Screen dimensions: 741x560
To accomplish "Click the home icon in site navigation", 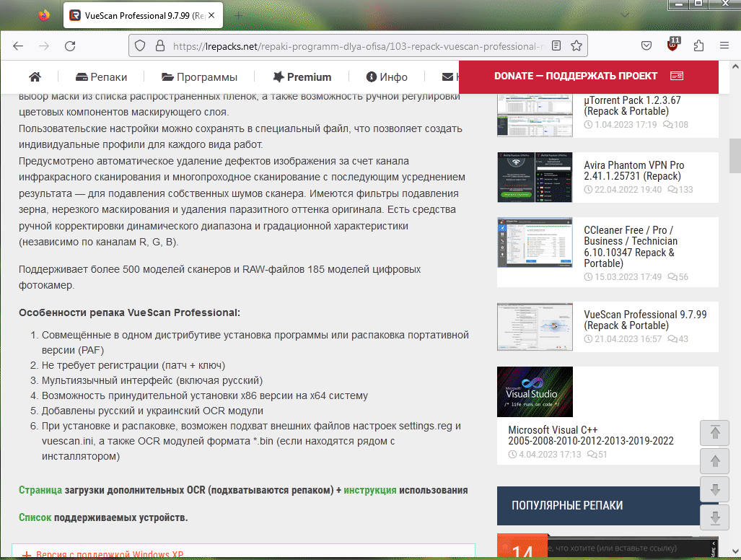I will pos(35,77).
